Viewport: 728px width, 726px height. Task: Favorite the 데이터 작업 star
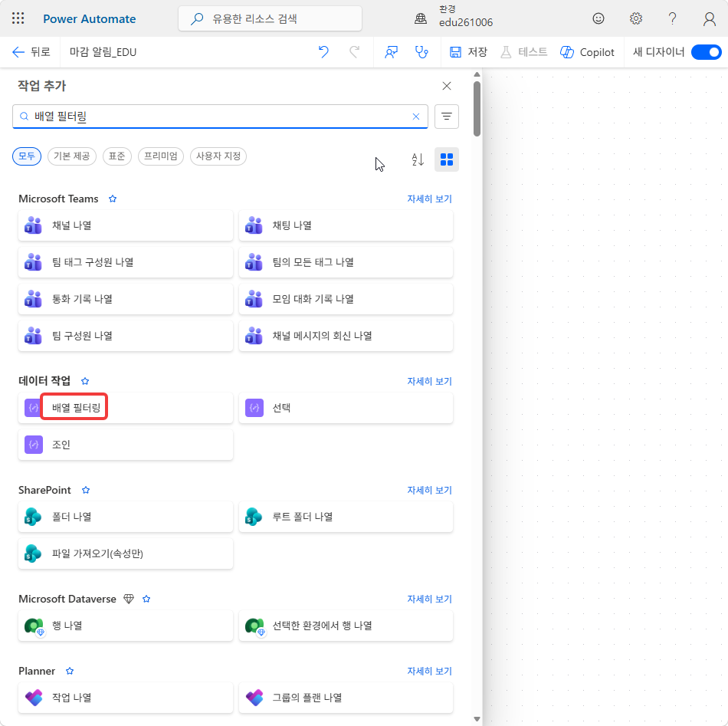[x=85, y=381]
